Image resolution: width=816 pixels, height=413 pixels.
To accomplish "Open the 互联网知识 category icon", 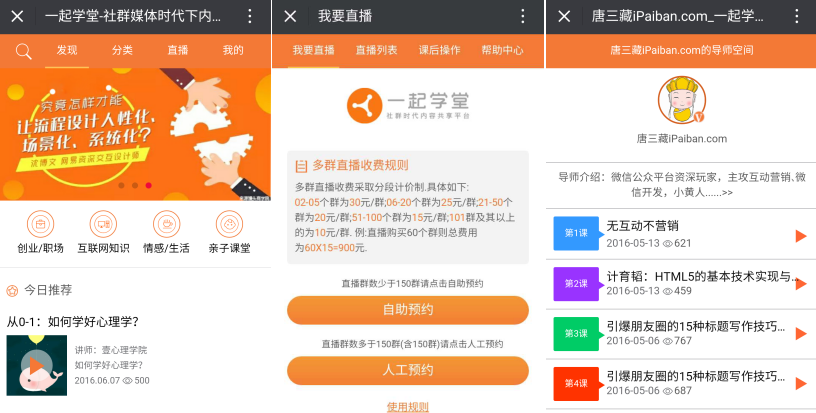I will (103, 224).
